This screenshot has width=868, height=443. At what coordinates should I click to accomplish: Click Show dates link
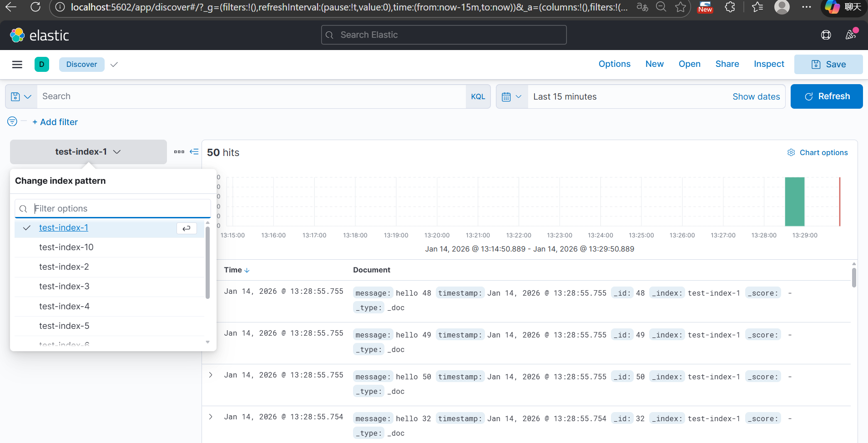(x=756, y=96)
